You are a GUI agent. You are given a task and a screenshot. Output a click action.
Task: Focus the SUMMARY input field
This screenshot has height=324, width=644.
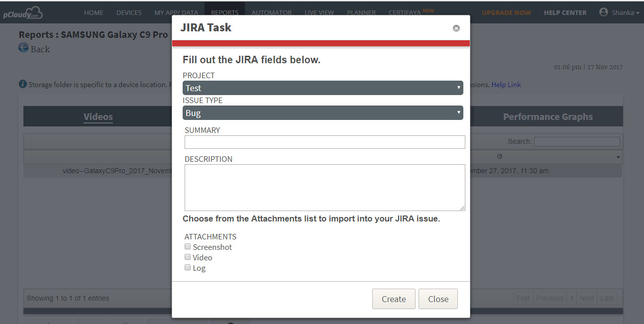point(325,142)
